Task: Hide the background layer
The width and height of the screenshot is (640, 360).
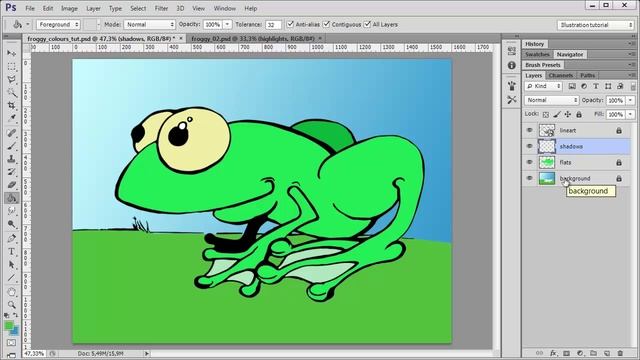Action: tap(529, 178)
